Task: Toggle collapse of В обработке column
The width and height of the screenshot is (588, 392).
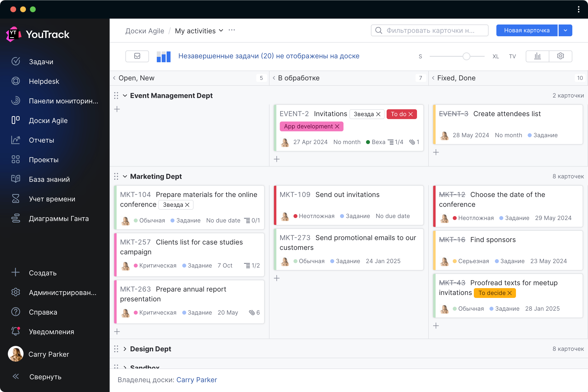Action: pos(274,78)
